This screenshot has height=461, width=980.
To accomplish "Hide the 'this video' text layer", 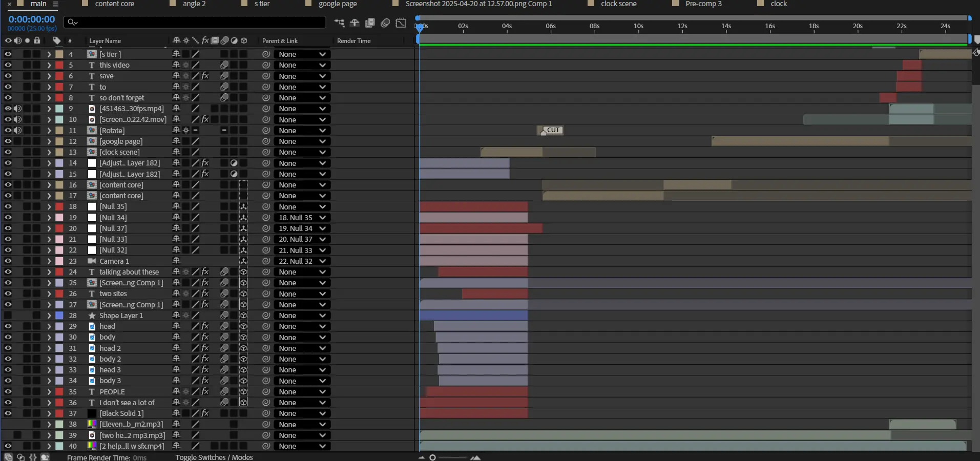I will point(8,65).
